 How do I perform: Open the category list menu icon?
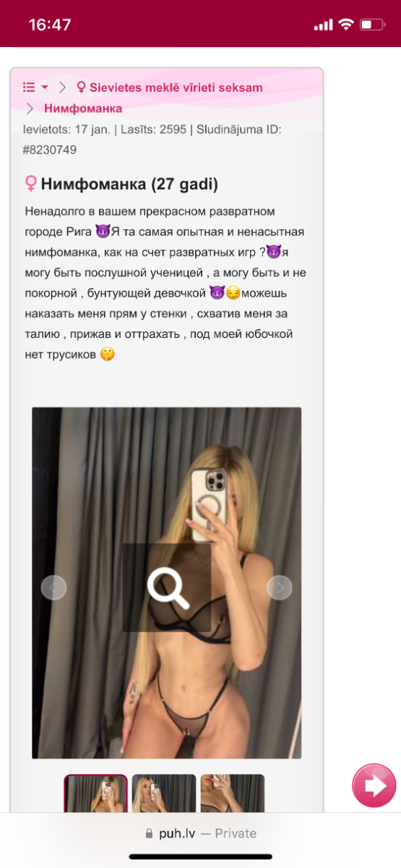coord(29,87)
